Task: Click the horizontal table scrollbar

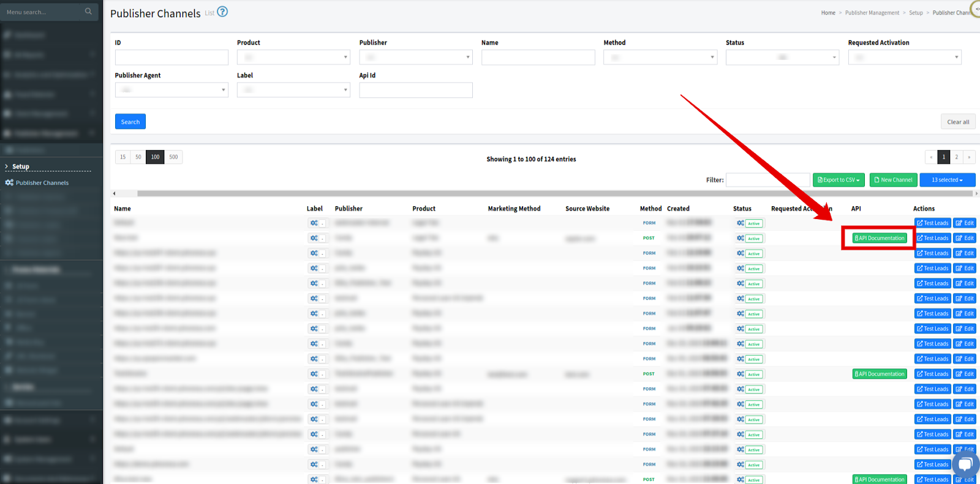Action: (551, 193)
